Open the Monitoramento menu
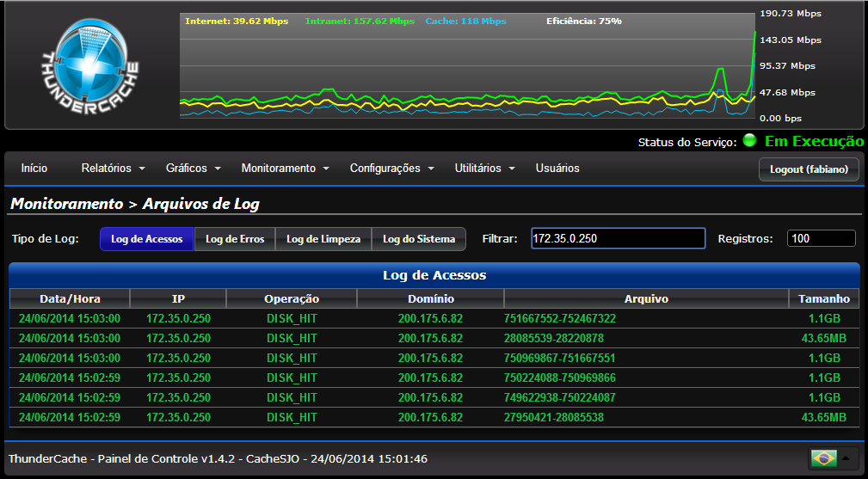The image size is (868, 479). point(285,169)
